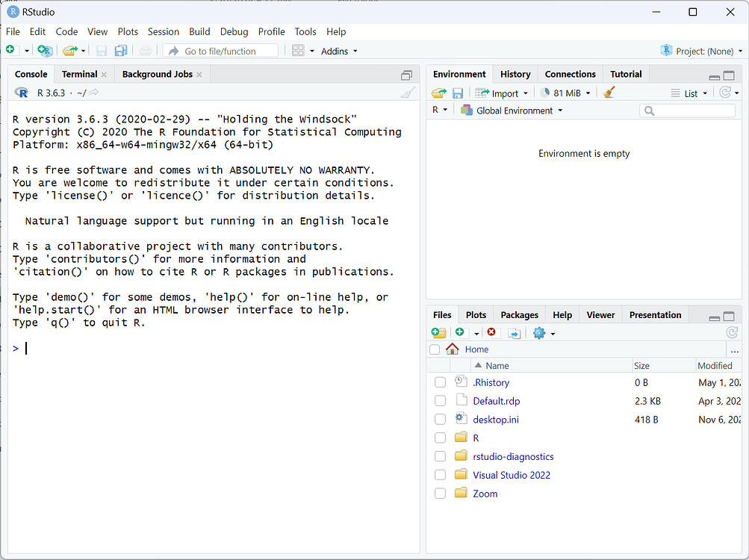749x560 pixels.
Task: Select the Visual Studio 2022 folder checkbox
Action: coord(440,475)
